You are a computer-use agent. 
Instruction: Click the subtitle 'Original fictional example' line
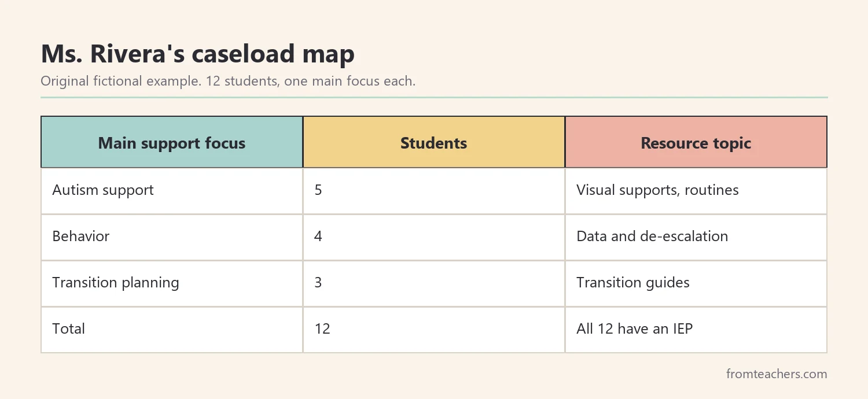[228, 81]
